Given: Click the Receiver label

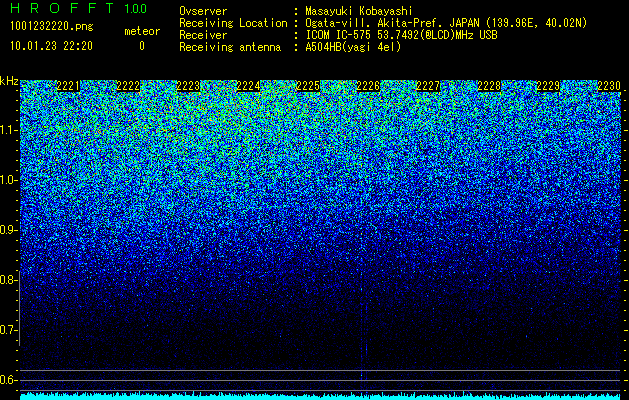Looking at the screenshot, I should pyautogui.click(x=203, y=35).
